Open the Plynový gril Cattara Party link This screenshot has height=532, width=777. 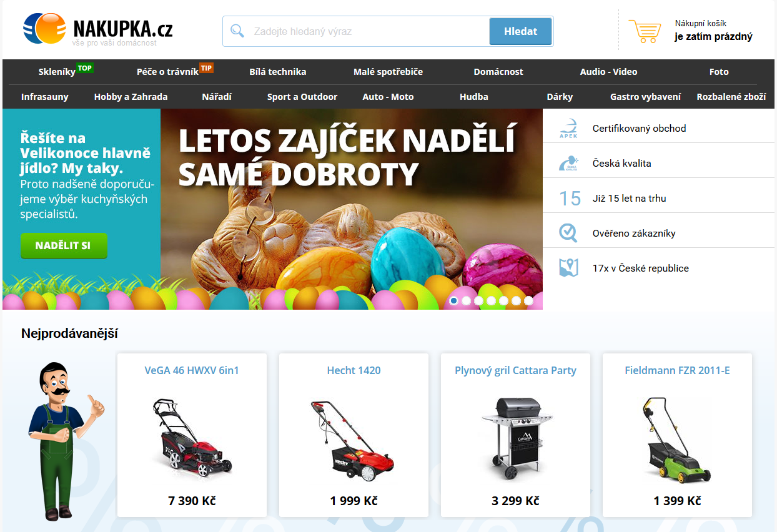coord(515,370)
